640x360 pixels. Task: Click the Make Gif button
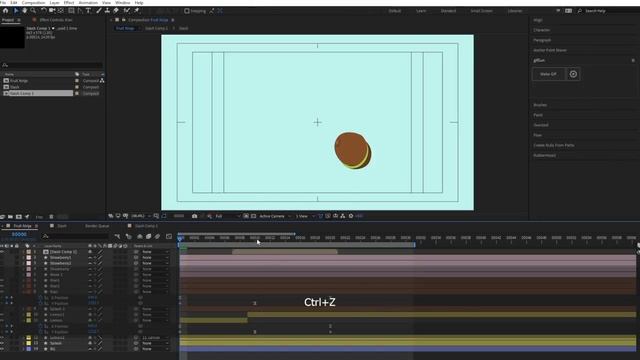548,74
